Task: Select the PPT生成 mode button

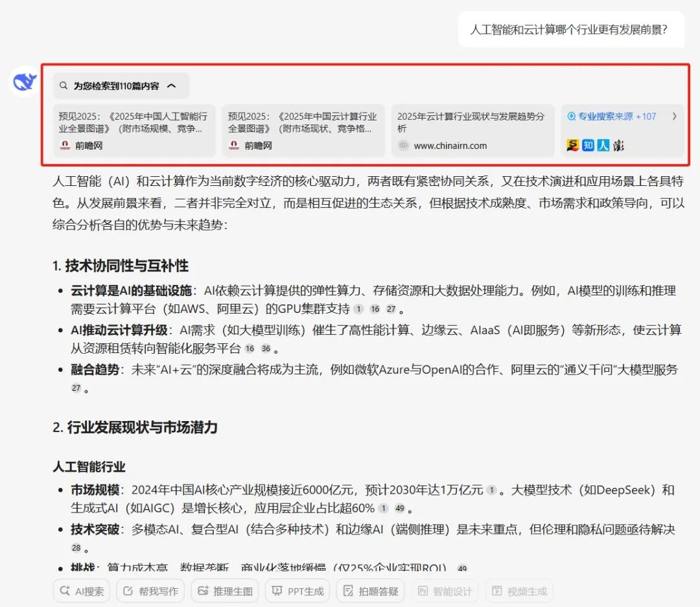Action: (297, 591)
